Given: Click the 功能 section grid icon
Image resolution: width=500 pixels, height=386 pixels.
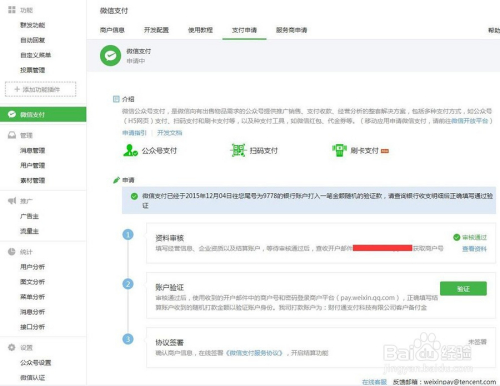Looking at the screenshot, I should point(12,10).
